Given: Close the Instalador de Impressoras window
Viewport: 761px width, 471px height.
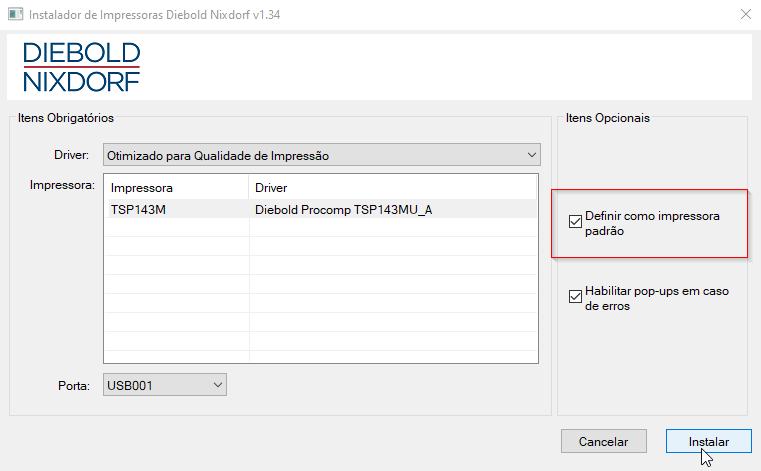Looking at the screenshot, I should point(745,15).
